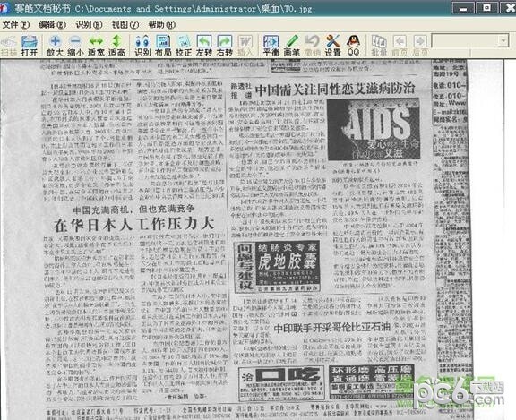The height and width of the screenshot is (420, 516).
Task: Open the 布局 layout tool
Action: (163, 46)
